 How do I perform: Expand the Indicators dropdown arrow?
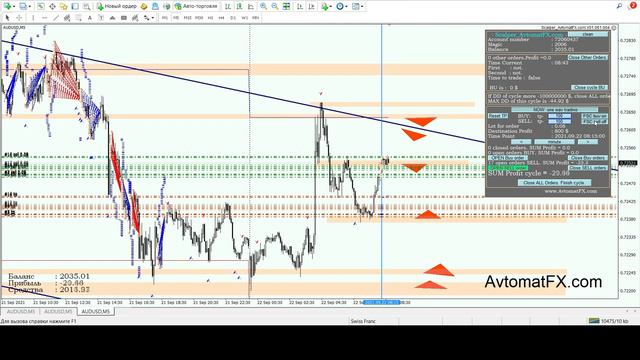[331, 6]
